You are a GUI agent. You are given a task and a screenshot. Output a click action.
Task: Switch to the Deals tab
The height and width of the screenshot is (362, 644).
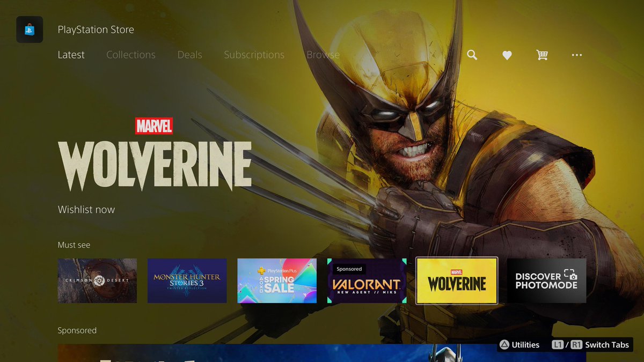(x=190, y=55)
